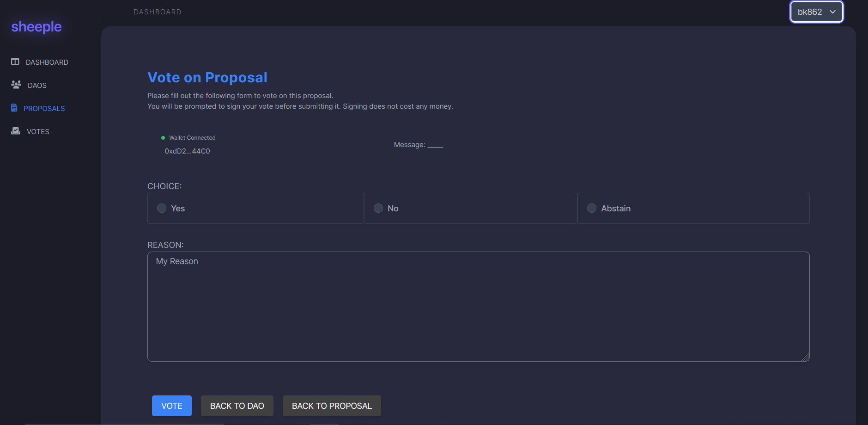The height and width of the screenshot is (425, 868).
Task: Expand the bk862 account dropdown
Action: [817, 12]
